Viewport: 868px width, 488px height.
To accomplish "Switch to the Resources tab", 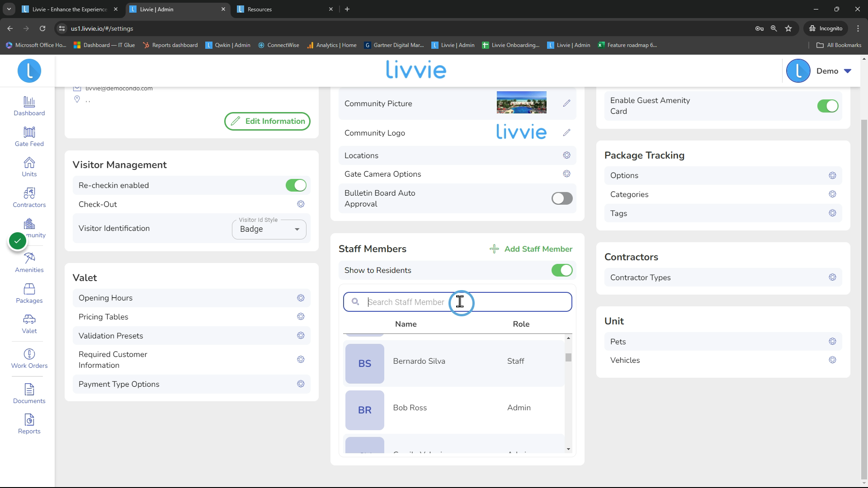I will 285,9.
